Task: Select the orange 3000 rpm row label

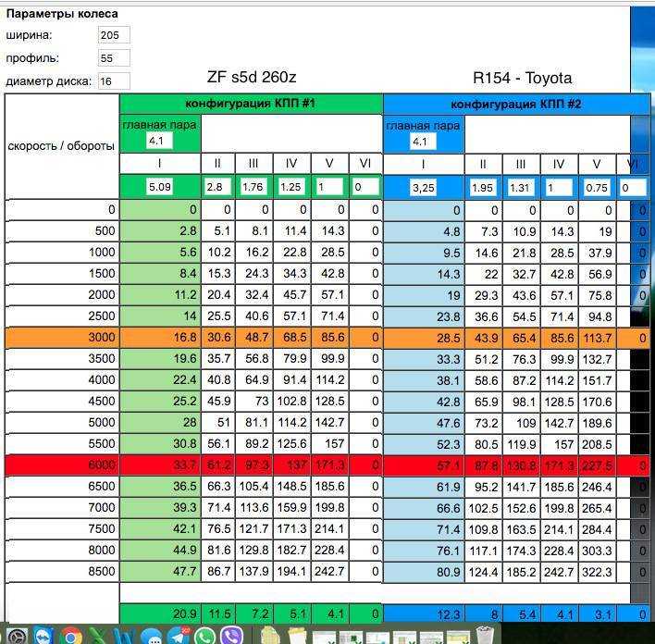Action: (x=102, y=337)
